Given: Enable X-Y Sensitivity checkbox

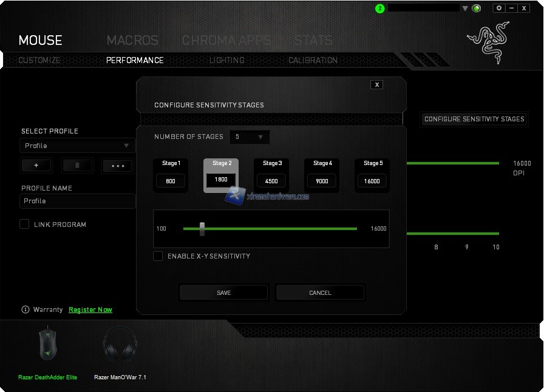Looking at the screenshot, I should (158, 256).
